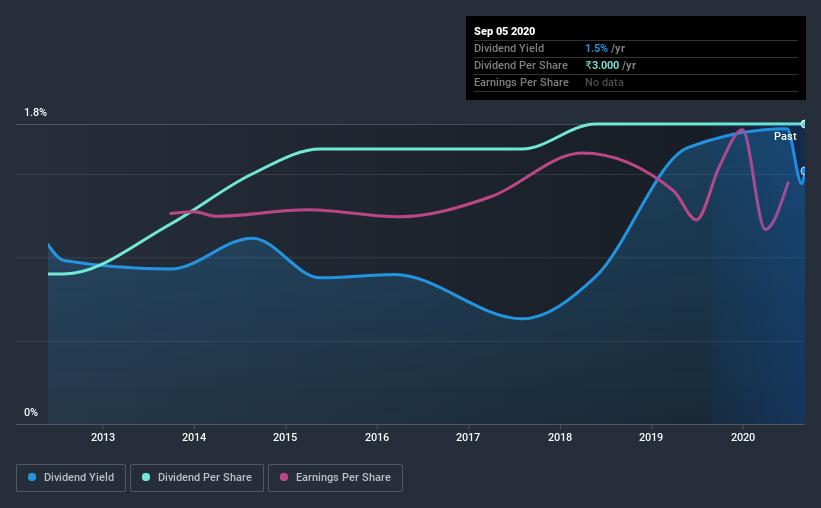821x508 pixels.
Task: Select the 2013 axis label
Action: click(103, 437)
